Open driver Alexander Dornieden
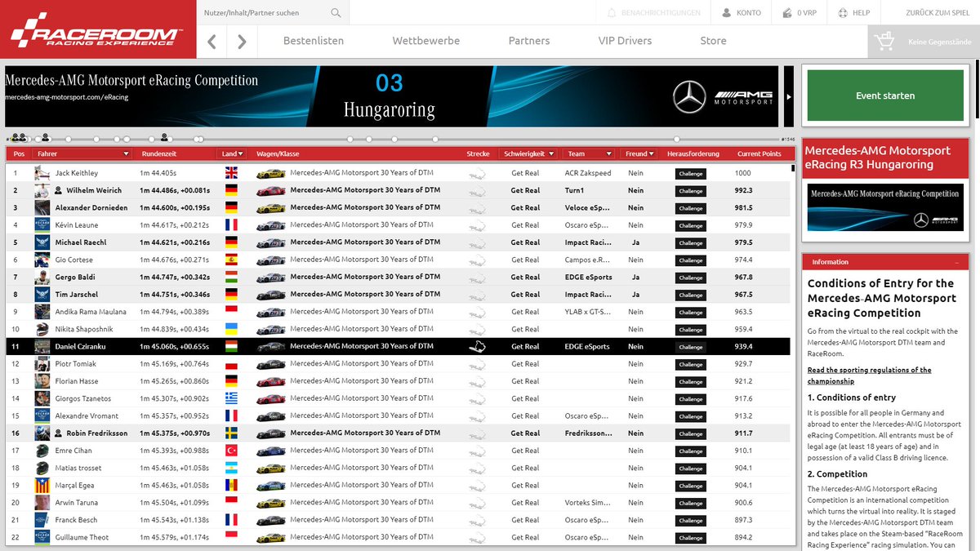This screenshot has height=551, width=980. (91, 208)
